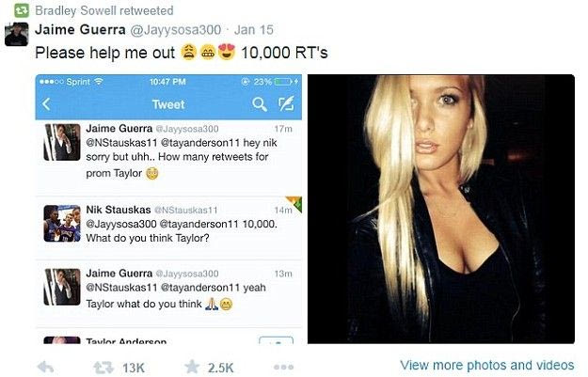This screenshot has width=588, height=377.
Task: Click the Tweet header title
Action: pyautogui.click(x=168, y=104)
